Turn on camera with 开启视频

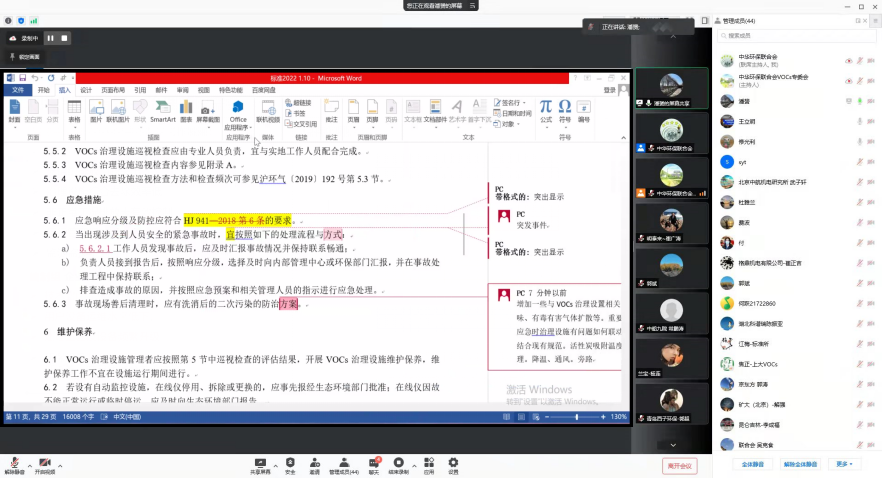tap(45, 466)
